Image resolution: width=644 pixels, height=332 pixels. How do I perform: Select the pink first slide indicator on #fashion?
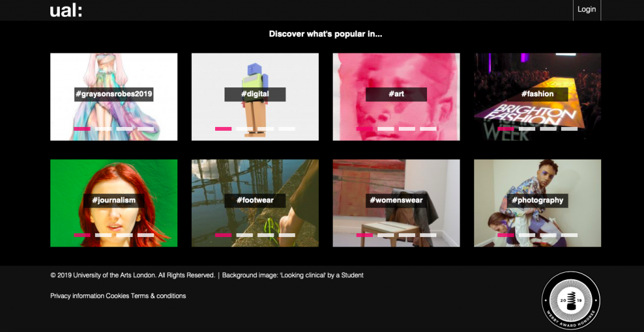pyautogui.click(x=506, y=129)
